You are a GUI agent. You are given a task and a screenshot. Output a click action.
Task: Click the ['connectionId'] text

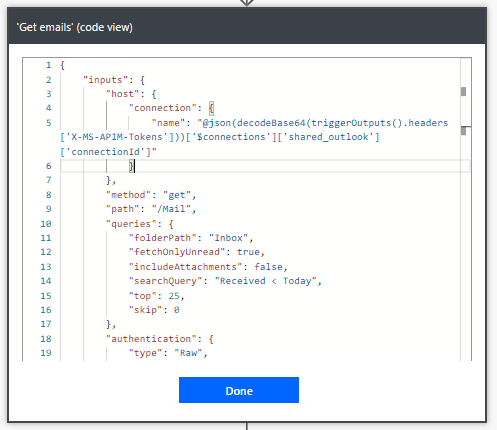pos(106,152)
